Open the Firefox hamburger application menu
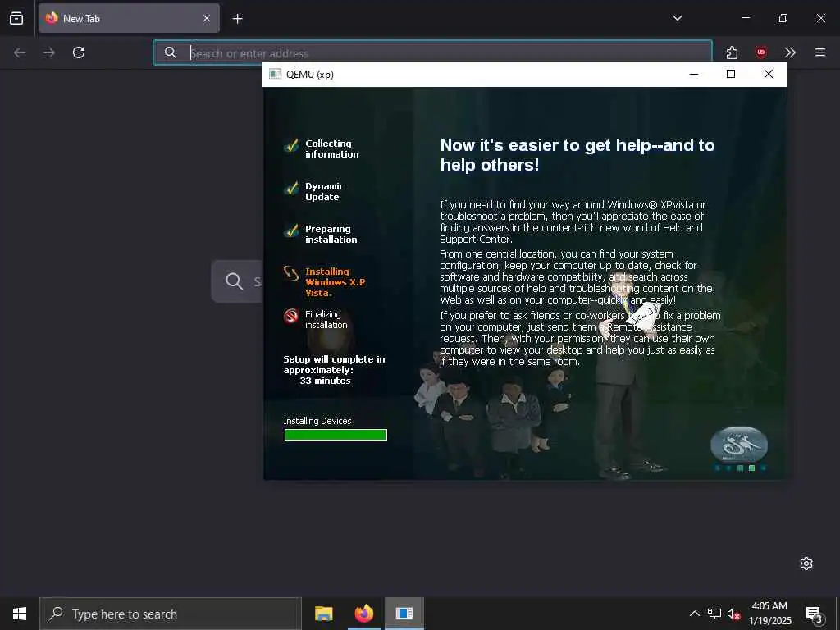840x630 pixels. tap(820, 52)
